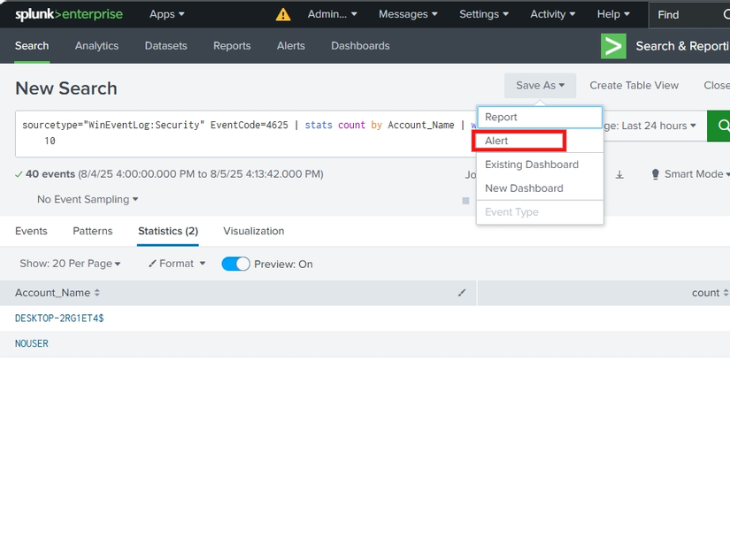This screenshot has width=730, height=560.
Task: Go to the Search nav tab
Action: click(32, 46)
